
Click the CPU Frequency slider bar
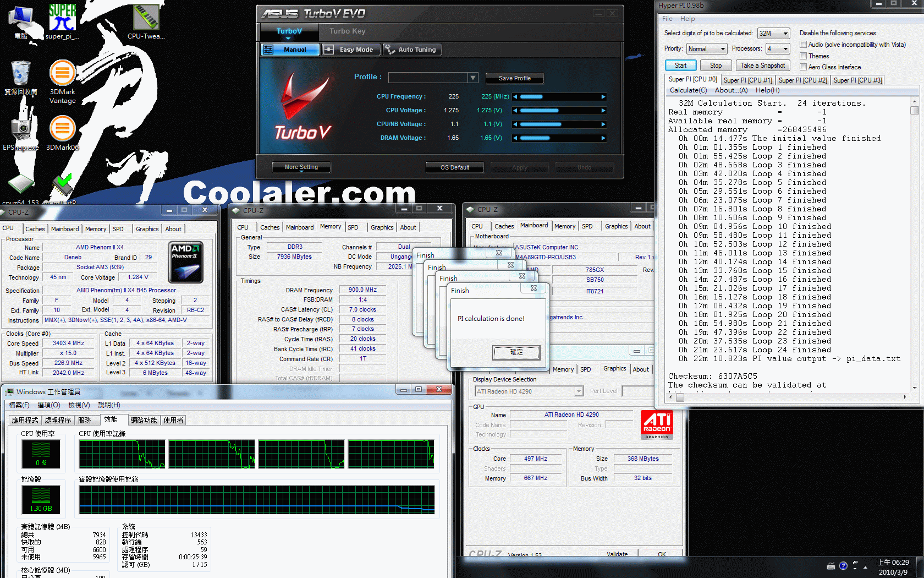pyautogui.click(x=559, y=97)
